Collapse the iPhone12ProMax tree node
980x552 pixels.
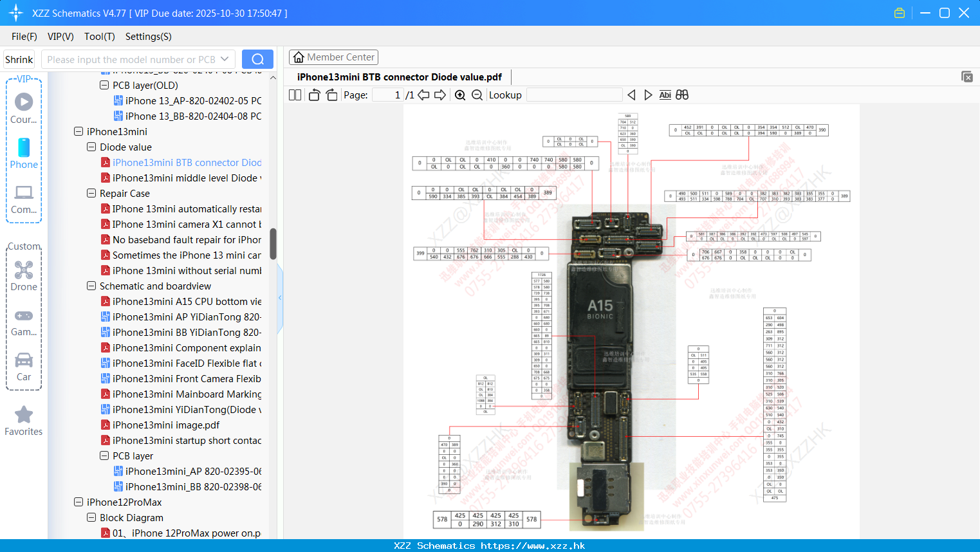click(x=79, y=502)
